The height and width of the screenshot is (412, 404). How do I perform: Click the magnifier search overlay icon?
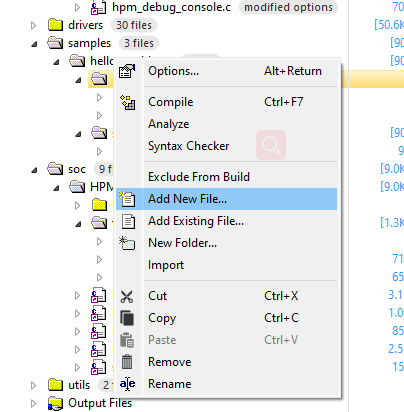pos(271,145)
